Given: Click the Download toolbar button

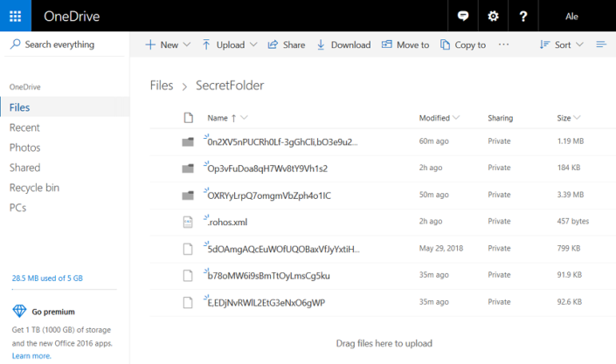Looking at the screenshot, I should [x=343, y=45].
